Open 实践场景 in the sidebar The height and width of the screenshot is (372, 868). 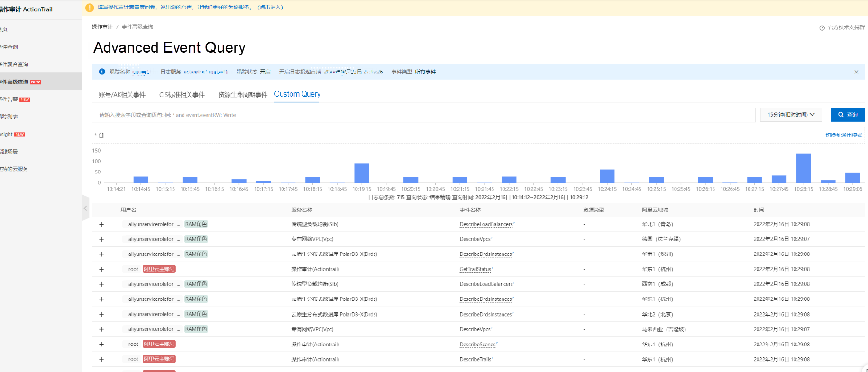click(x=9, y=152)
